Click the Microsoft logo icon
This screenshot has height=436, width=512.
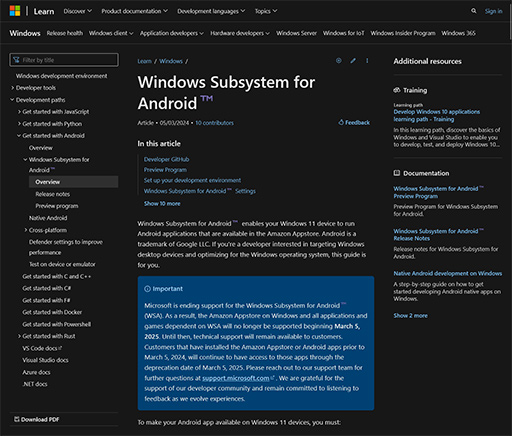pyautogui.click(x=15, y=11)
